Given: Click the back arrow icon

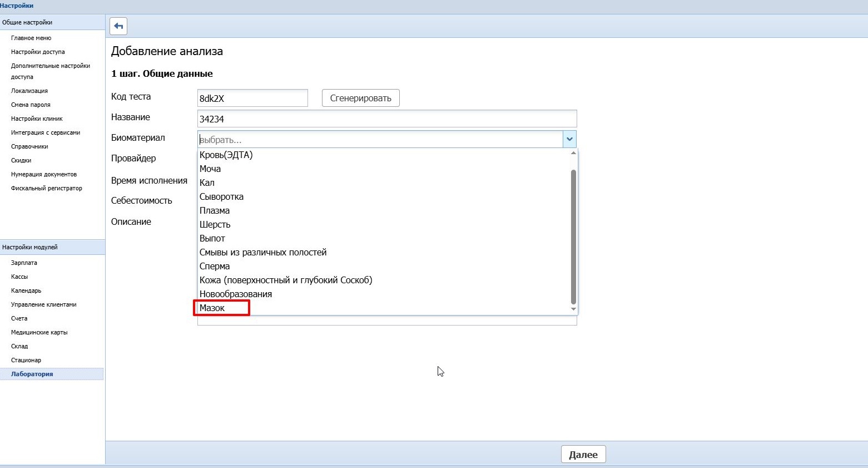Looking at the screenshot, I should [118, 26].
